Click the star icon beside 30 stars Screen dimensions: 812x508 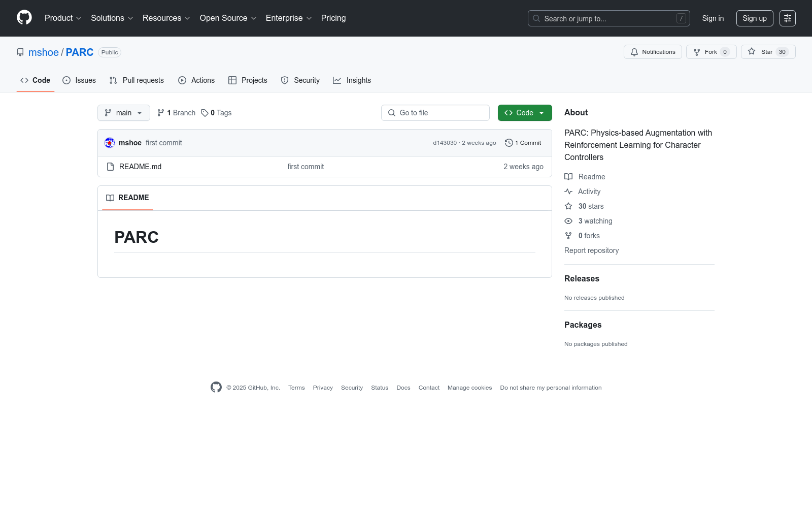568,206
